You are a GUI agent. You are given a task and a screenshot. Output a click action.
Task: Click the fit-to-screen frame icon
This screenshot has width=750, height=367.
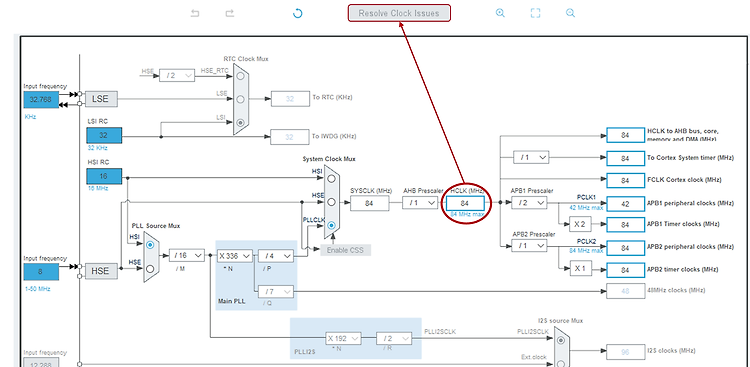coord(535,13)
